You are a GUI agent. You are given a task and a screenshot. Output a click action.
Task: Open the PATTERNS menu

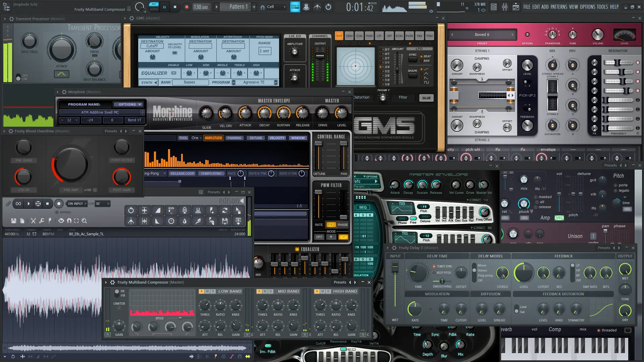pos(559,7)
